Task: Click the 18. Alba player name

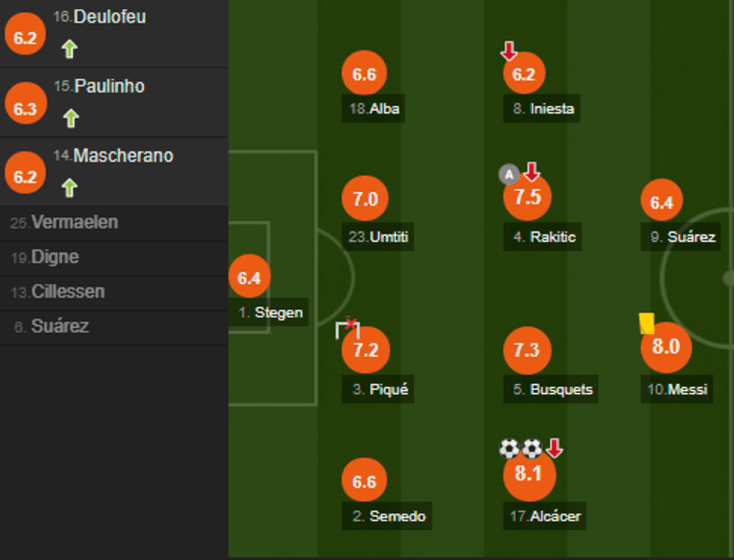Action: click(374, 109)
